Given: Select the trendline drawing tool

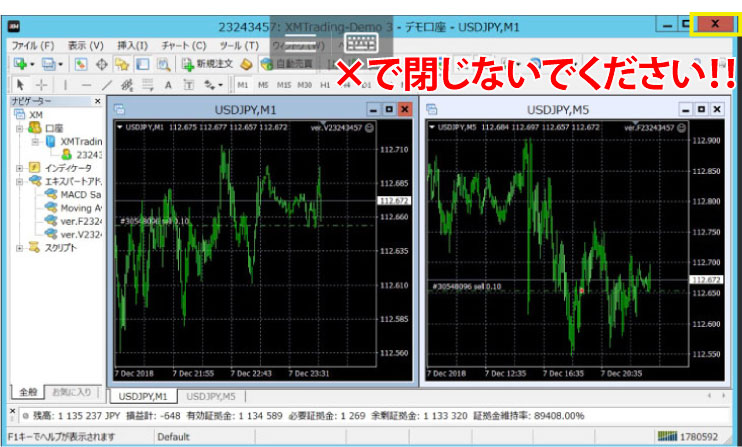Looking at the screenshot, I should [107, 85].
